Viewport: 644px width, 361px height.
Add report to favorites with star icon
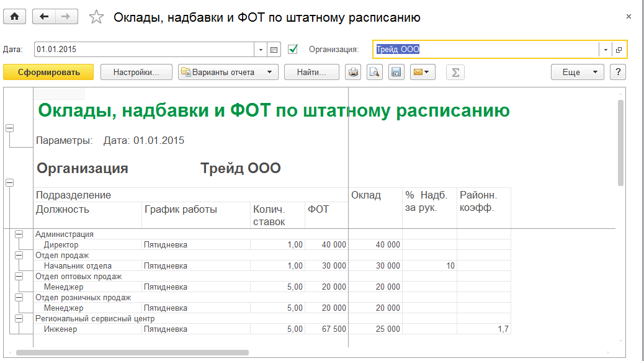coord(96,17)
